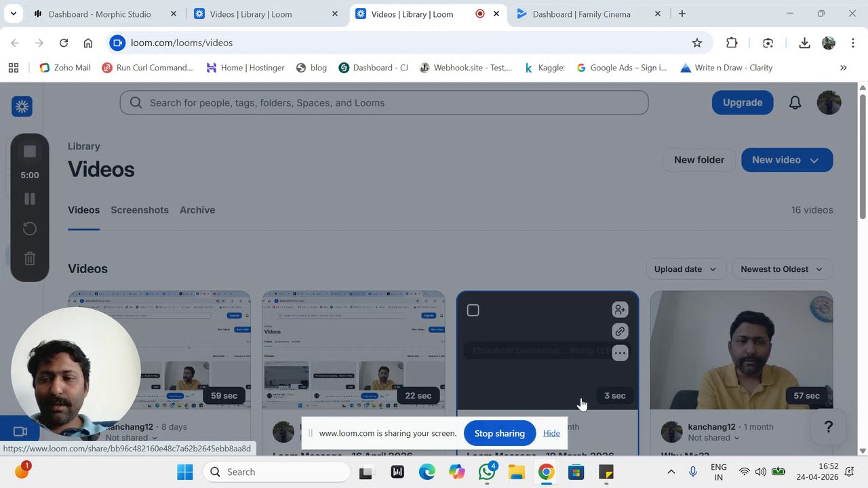
Task: Close the Dashboard - Morphic Studio tab
Action: (174, 14)
